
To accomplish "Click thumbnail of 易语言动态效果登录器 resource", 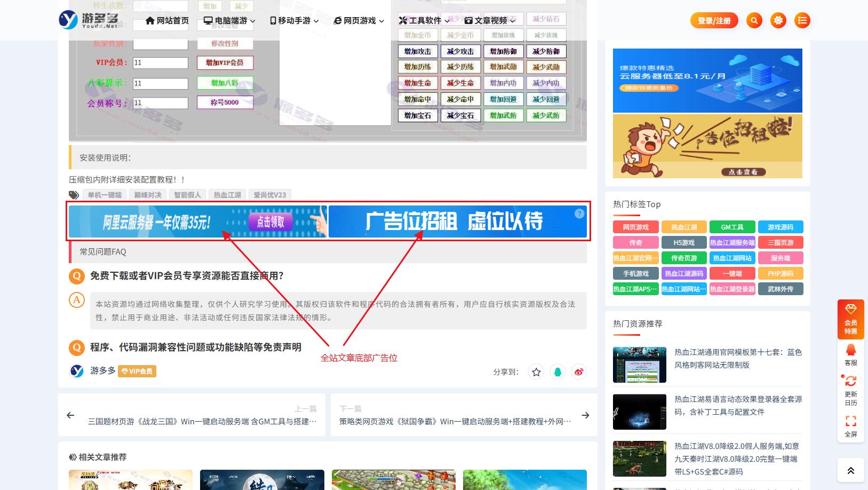I will click(640, 412).
